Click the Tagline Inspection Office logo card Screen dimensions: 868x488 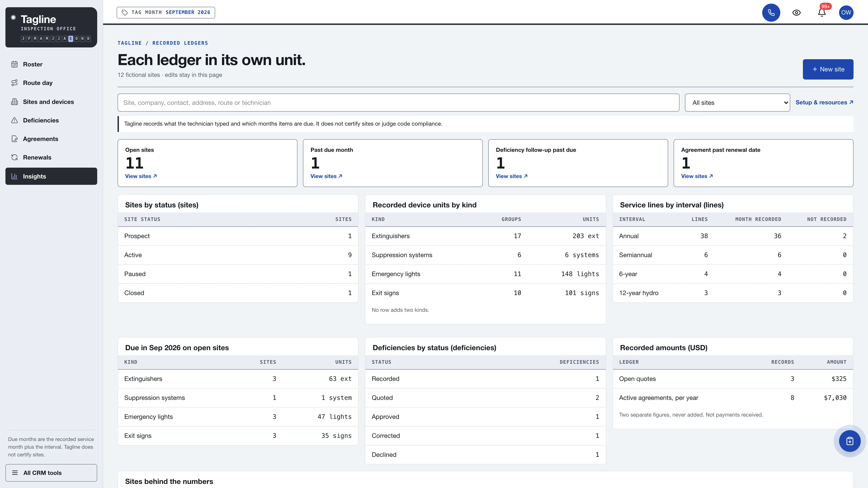51,27
